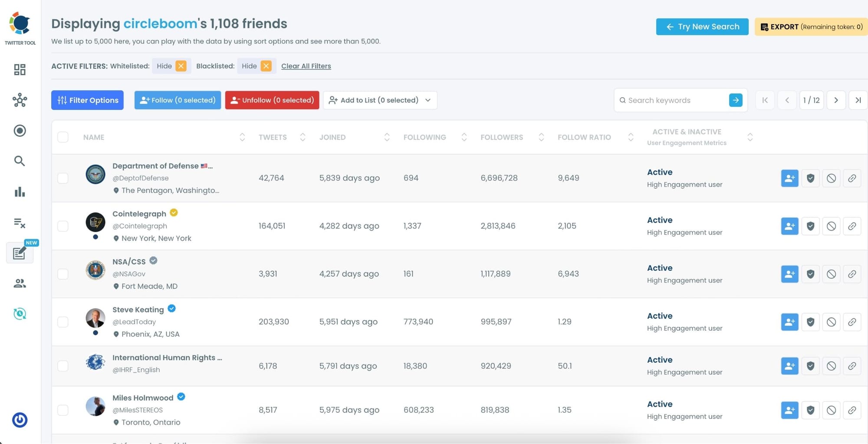Viewport: 868px width, 444px height.
Task: Click the circleboom username in heading
Action: tap(161, 23)
